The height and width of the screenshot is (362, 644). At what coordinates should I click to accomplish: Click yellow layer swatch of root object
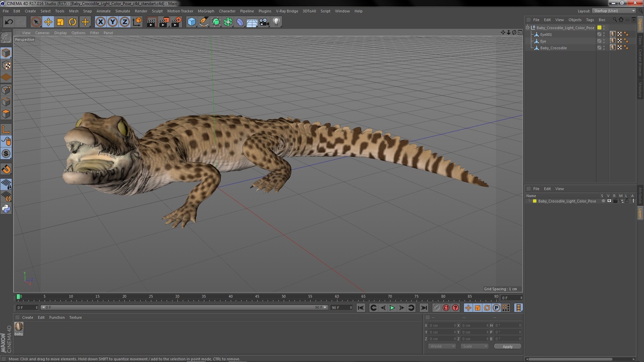[599, 27]
